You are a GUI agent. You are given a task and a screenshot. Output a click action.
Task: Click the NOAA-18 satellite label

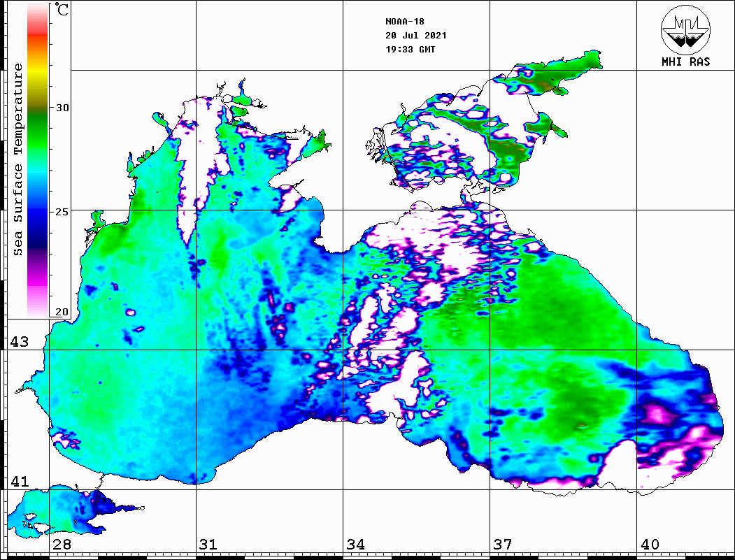(405, 22)
